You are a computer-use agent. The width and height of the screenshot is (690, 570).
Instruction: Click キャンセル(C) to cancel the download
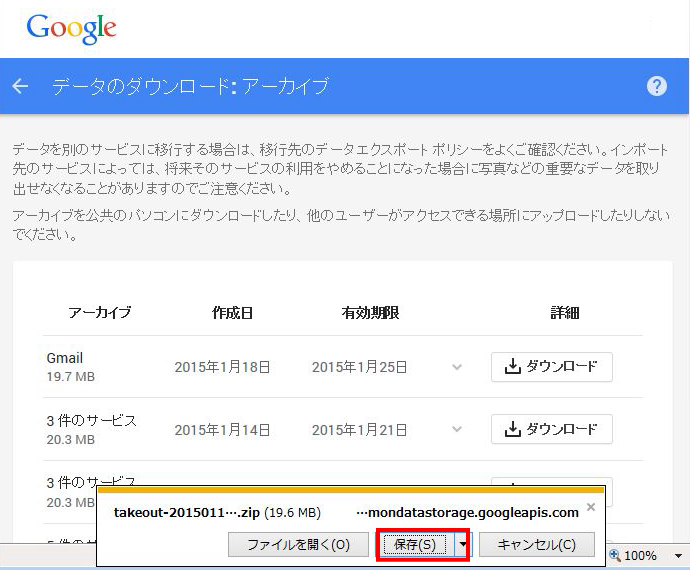pyautogui.click(x=536, y=544)
